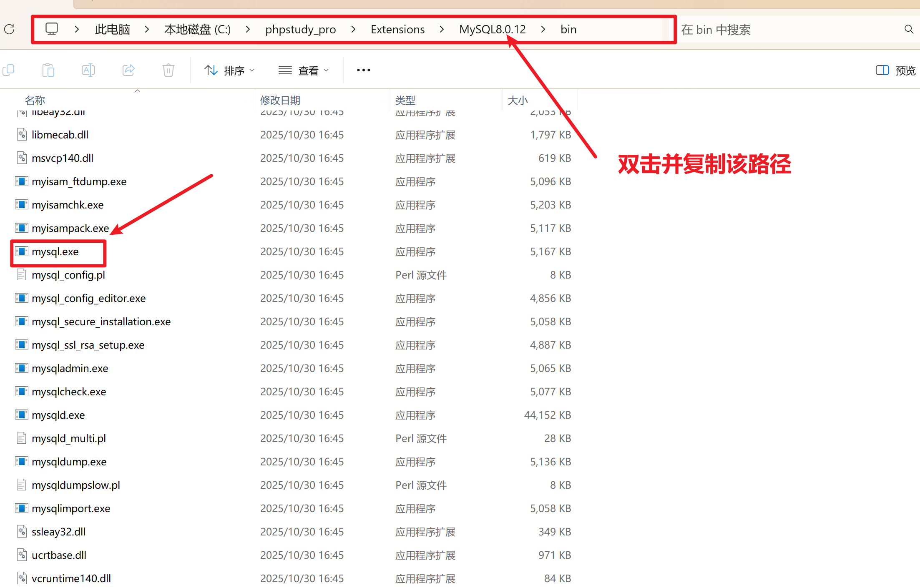Click the computer icon in address bar

coord(52,29)
